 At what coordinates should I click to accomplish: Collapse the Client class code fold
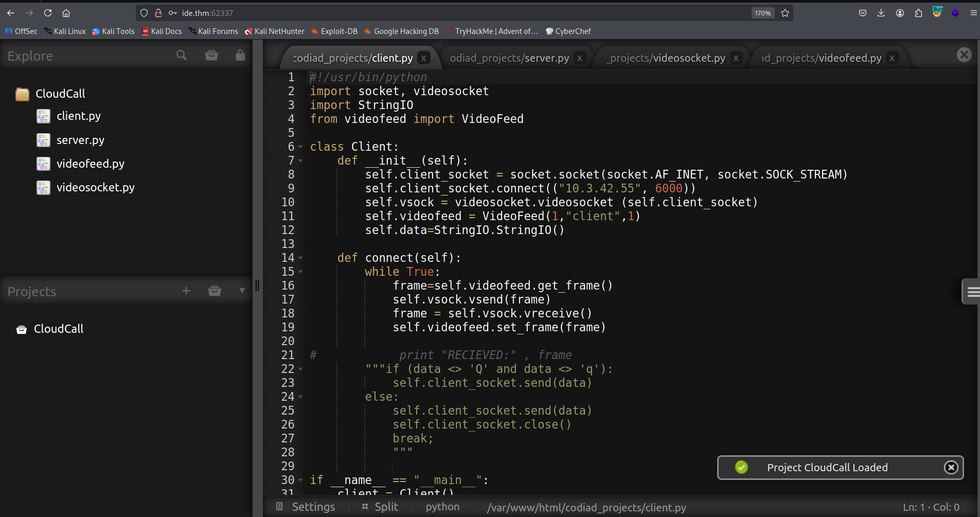(300, 147)
